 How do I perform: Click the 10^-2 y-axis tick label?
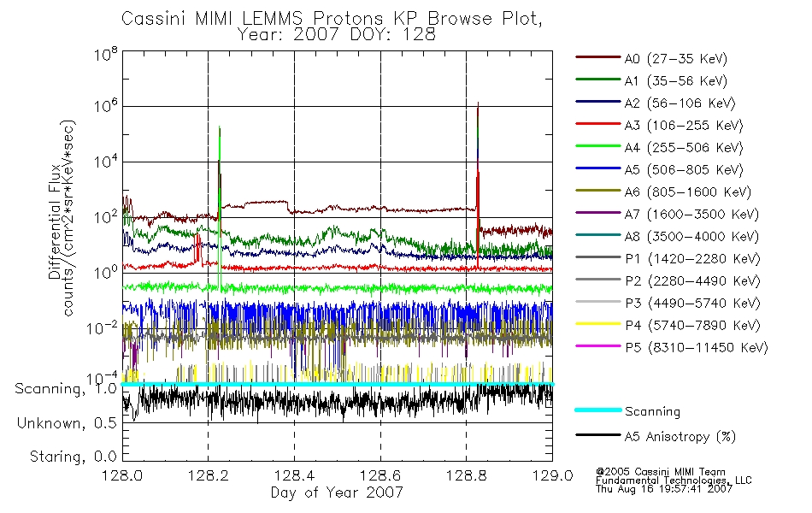[x=102, y=327]
